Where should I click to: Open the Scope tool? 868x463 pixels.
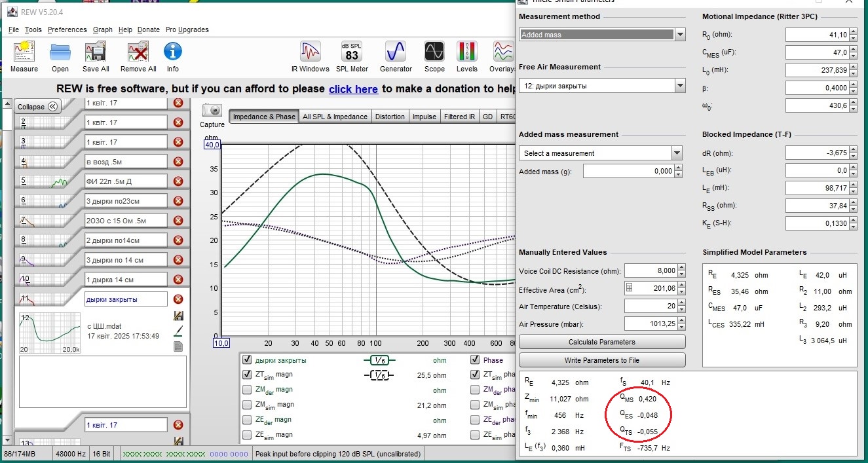click(x=434, y=51)
